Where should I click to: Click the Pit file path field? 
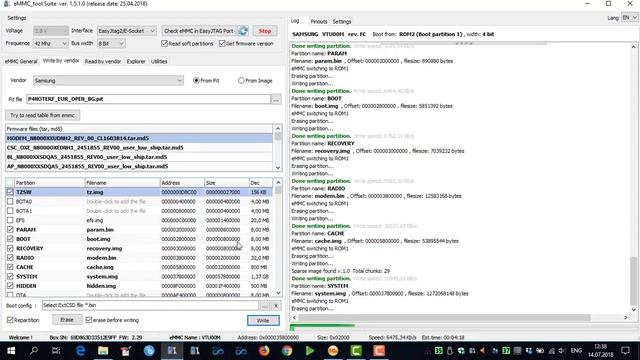149,99
